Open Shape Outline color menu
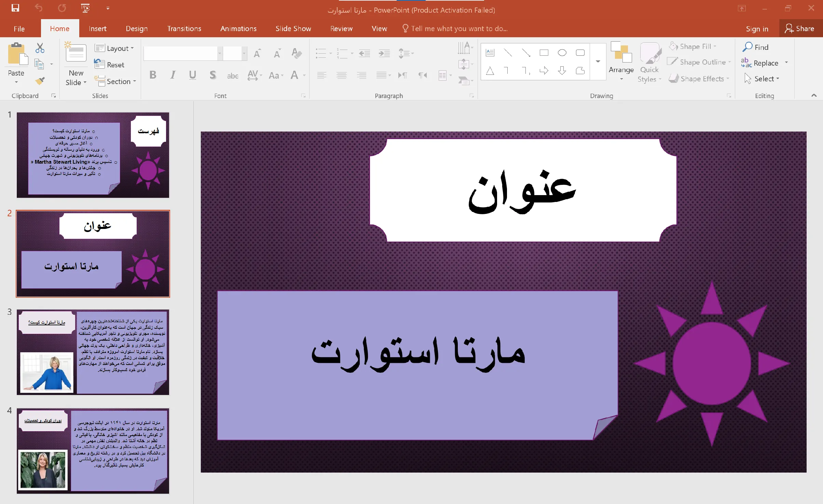This screenshot has width=823, height=504. coord(699,62)
